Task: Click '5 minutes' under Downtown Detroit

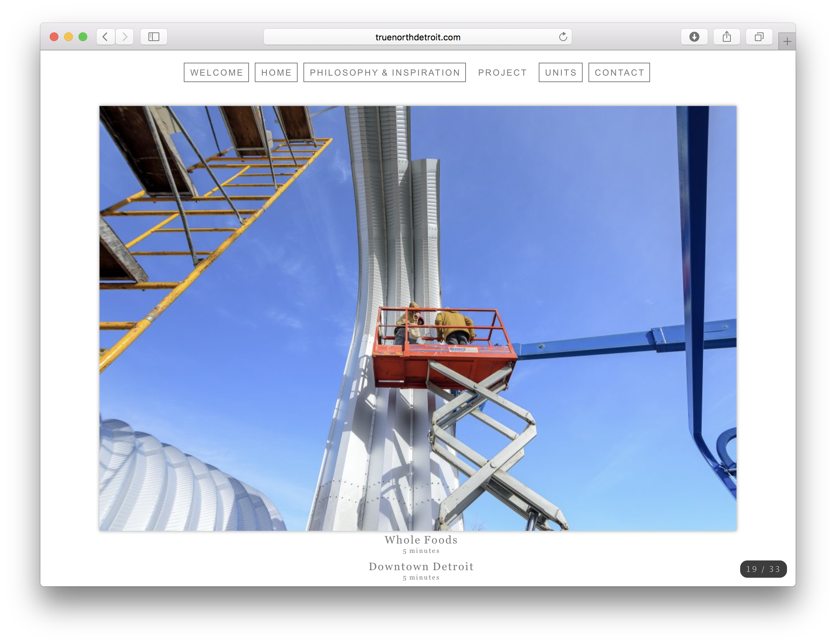Action: click(421, 578)
